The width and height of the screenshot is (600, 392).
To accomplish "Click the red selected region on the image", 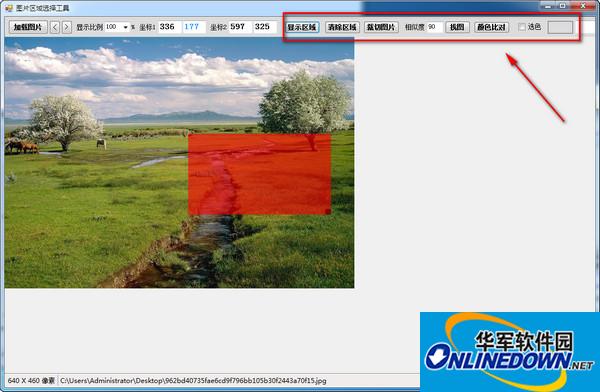I will tap(259, 174).
